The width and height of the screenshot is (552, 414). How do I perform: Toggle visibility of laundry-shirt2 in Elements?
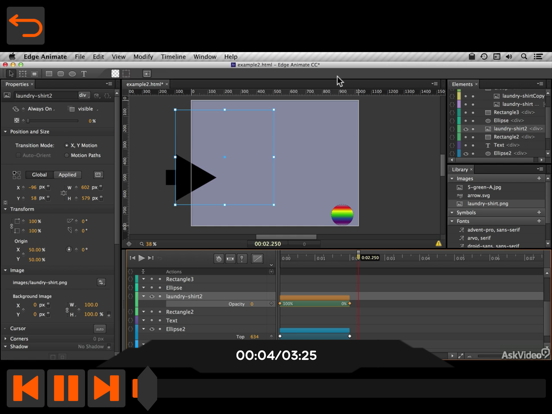465,129
